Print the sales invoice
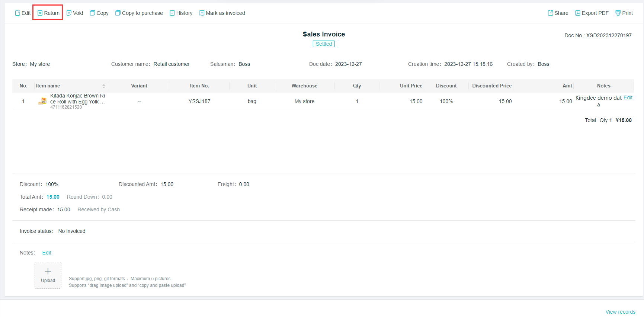 point(624,13)
